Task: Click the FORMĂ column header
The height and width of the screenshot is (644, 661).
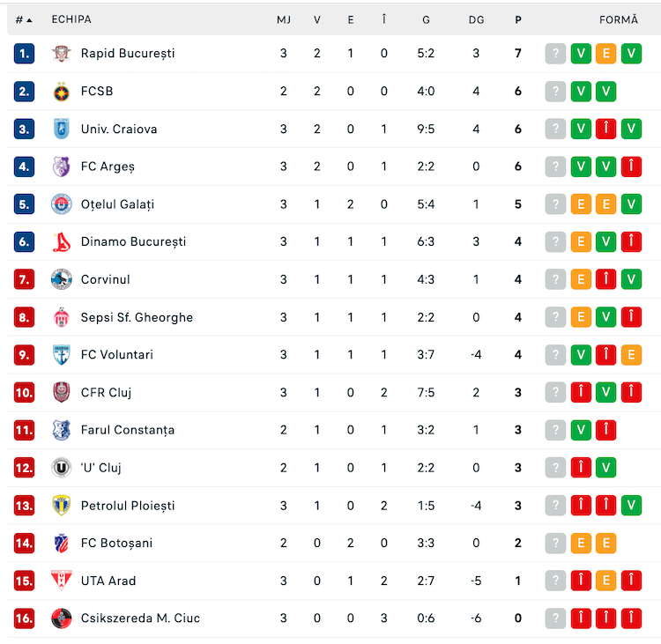Action: (x=619, y=19)
